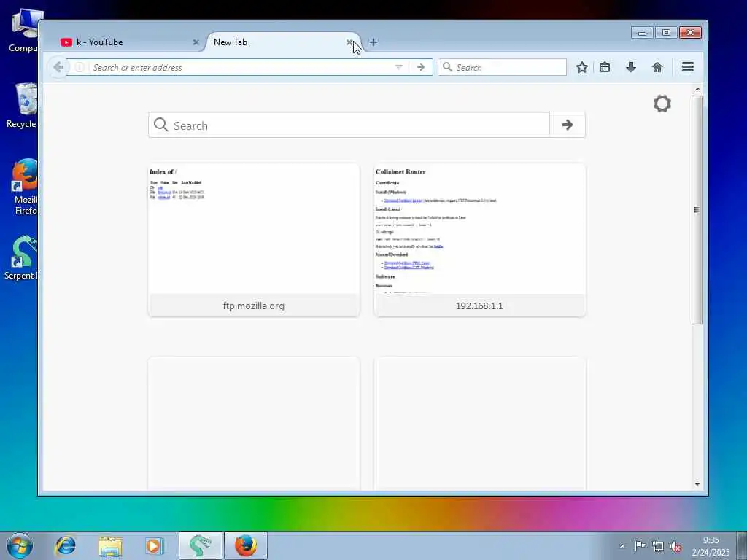747x560 pixels.
Task: Click the page scroll up arrow
Action: (x=697, y=89)
